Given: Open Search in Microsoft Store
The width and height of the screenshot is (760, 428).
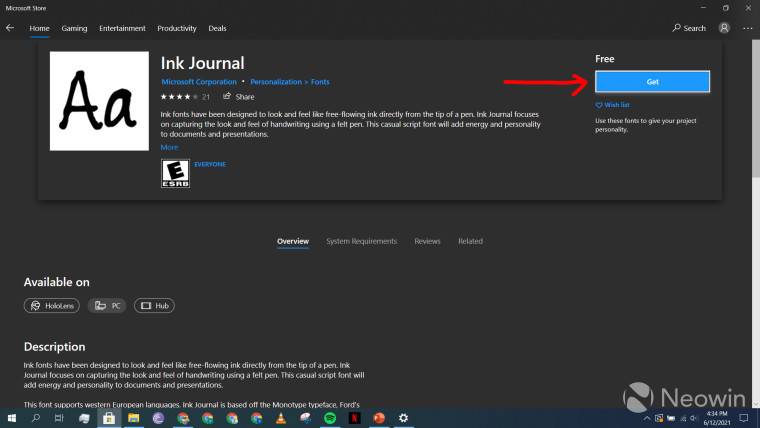Looking at the screenshot, I should point(689,28).
